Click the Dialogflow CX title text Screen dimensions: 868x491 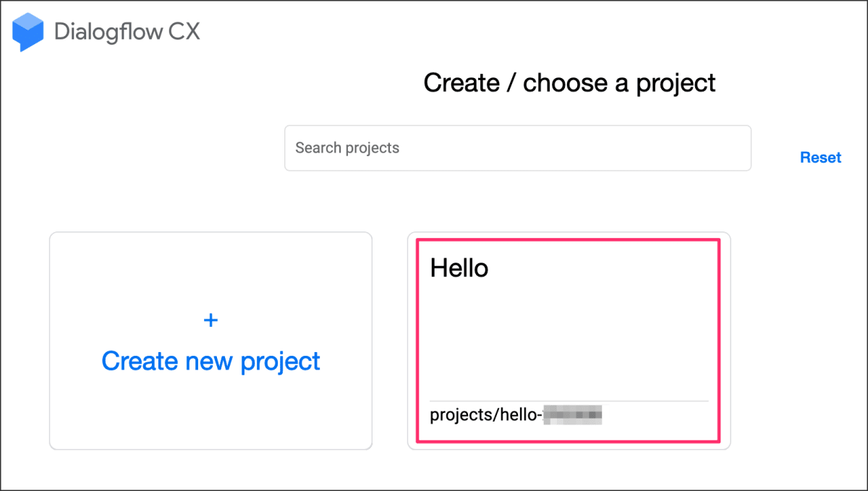click(127, 32)
